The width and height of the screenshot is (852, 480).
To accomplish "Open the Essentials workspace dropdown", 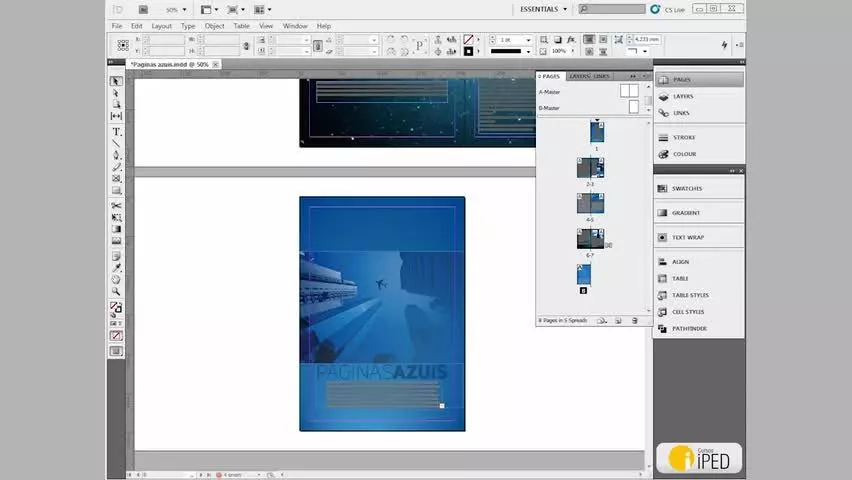I will pos(543,9).
